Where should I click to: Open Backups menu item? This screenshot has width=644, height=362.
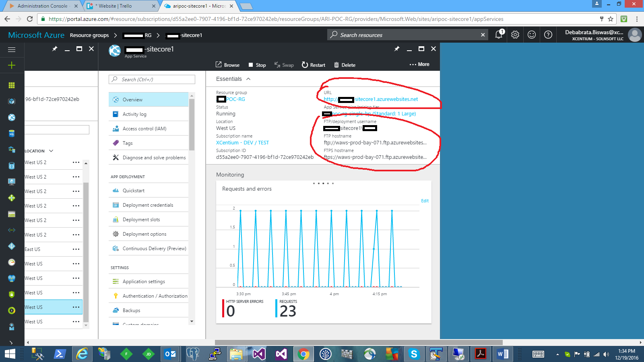click(149, 310)
